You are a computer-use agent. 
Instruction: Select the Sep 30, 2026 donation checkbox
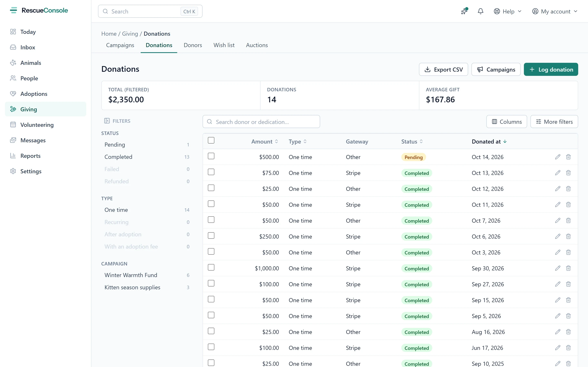211,268
